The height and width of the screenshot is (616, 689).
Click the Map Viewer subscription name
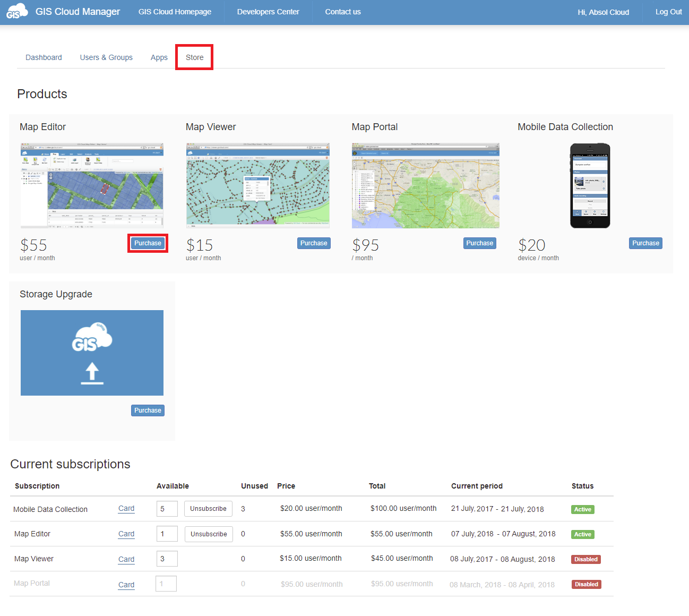click(34, 559)
